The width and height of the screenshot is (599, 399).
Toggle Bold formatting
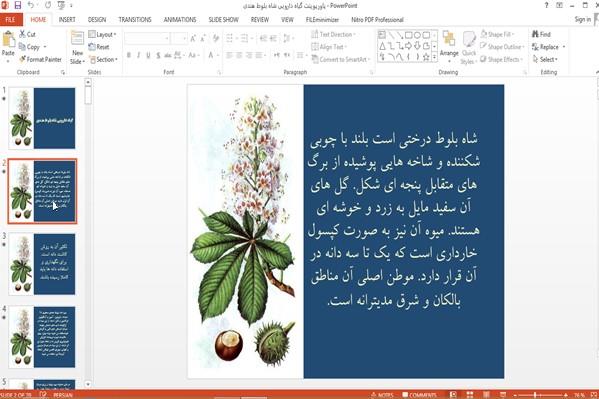[x=129, y=55]
